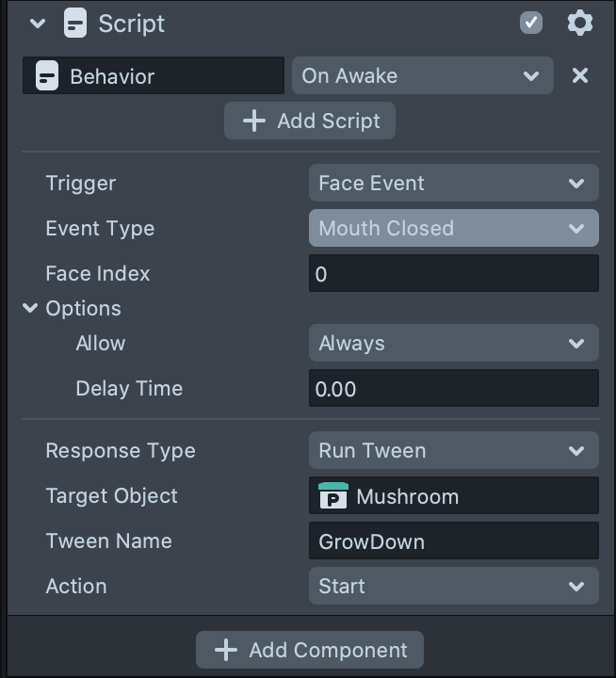Image resolution: width=616 pixels, height=678 pixels.
Task: Click the Script component icon in header
Action: coord(75,24)
